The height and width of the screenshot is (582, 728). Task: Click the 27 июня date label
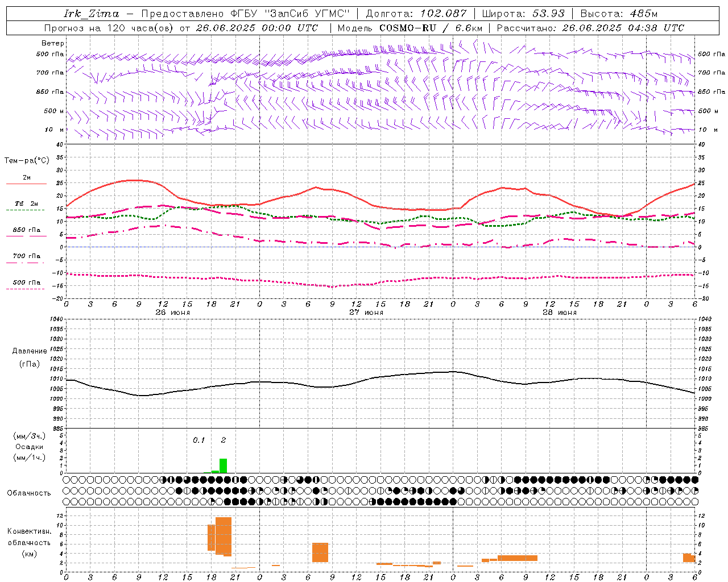tap(366, 313)
